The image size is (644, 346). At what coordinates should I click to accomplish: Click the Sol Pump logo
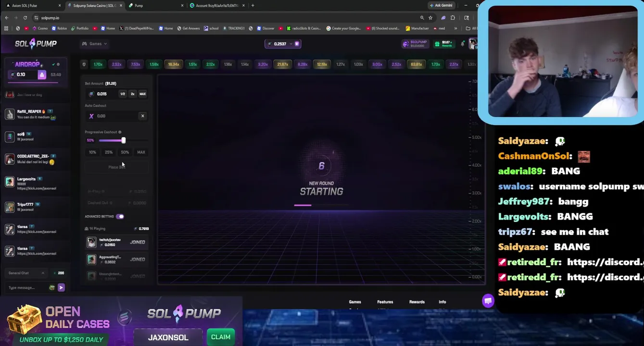(36, 44)
